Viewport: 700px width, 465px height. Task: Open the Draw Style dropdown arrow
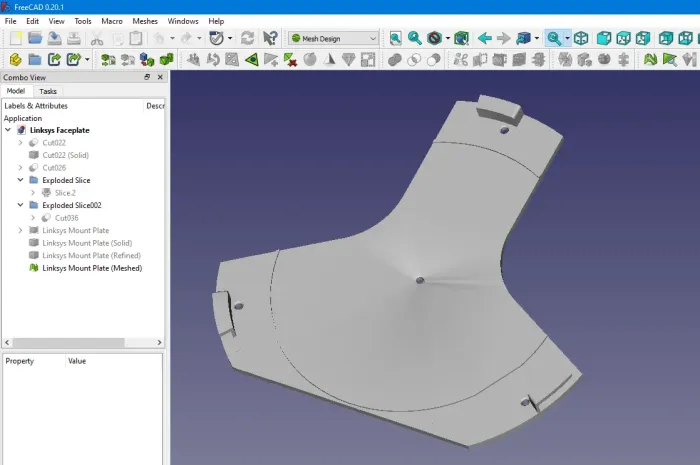447,38
